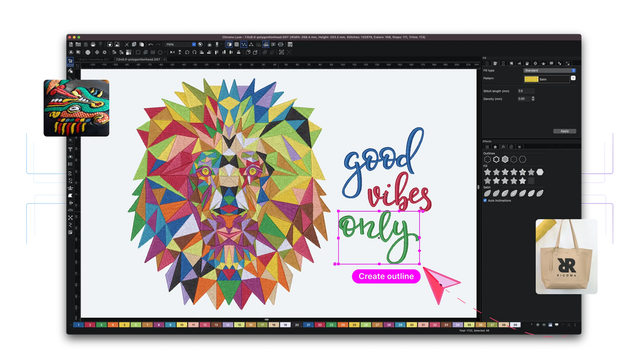The width and height of the screenshot is (640, 364).
Task: Click the dragon embroidery thumbnail
Action: click(76, 108)
